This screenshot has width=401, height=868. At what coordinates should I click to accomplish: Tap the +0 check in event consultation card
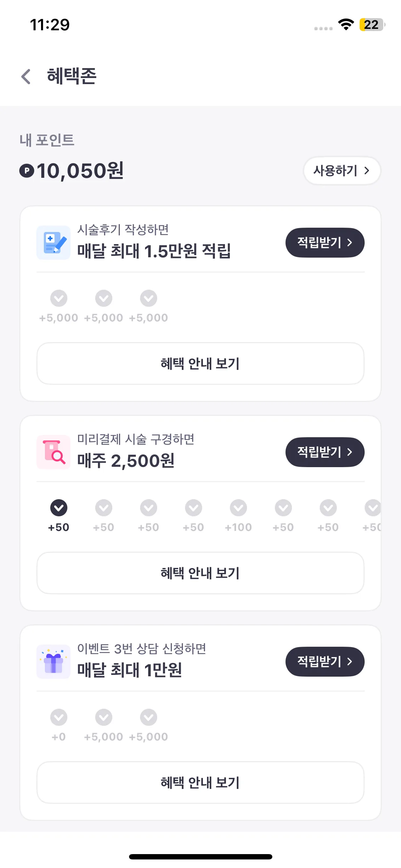tap(59, 717)
